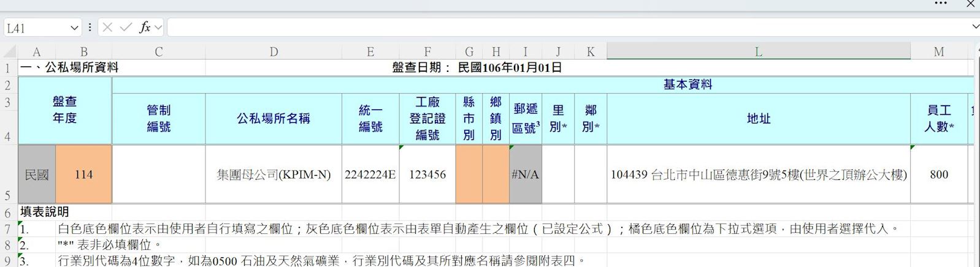980x267 pixels.
Task: Click the Insert Function fx icon
Action: (145, 27)
